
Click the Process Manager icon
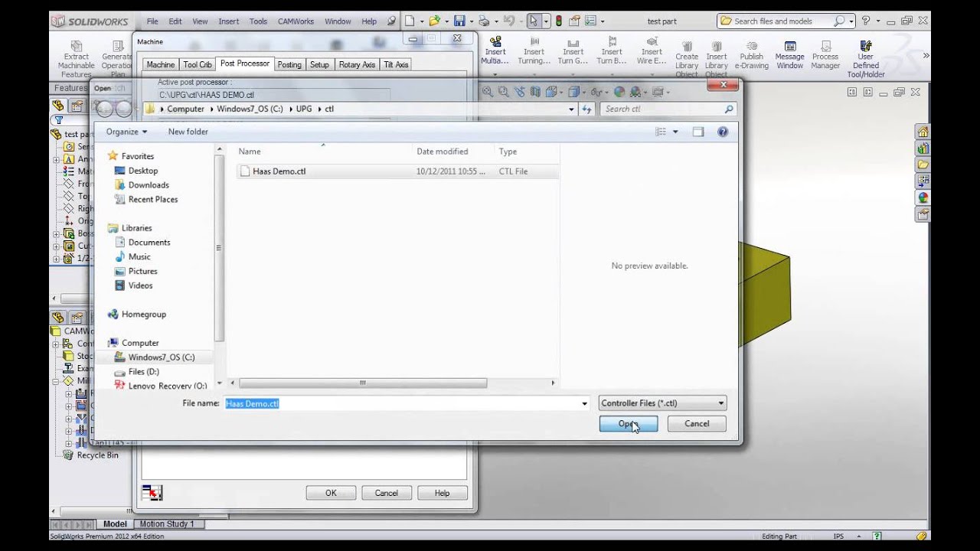[825, 56]
